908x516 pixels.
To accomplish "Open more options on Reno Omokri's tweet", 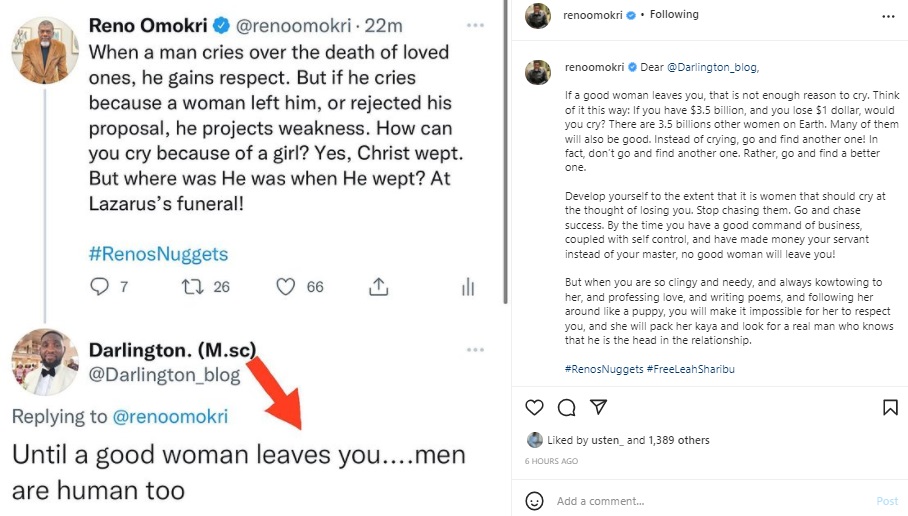I will [475, 21].
